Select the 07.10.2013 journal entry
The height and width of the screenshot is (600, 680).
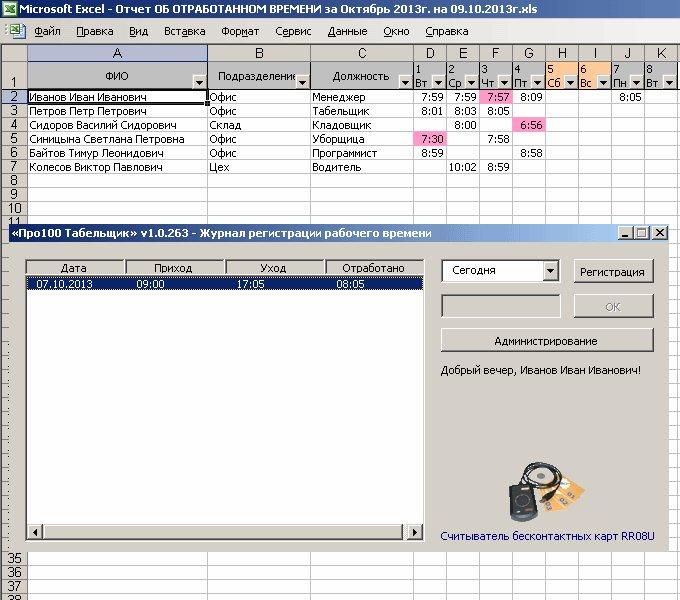coord(225,284)
